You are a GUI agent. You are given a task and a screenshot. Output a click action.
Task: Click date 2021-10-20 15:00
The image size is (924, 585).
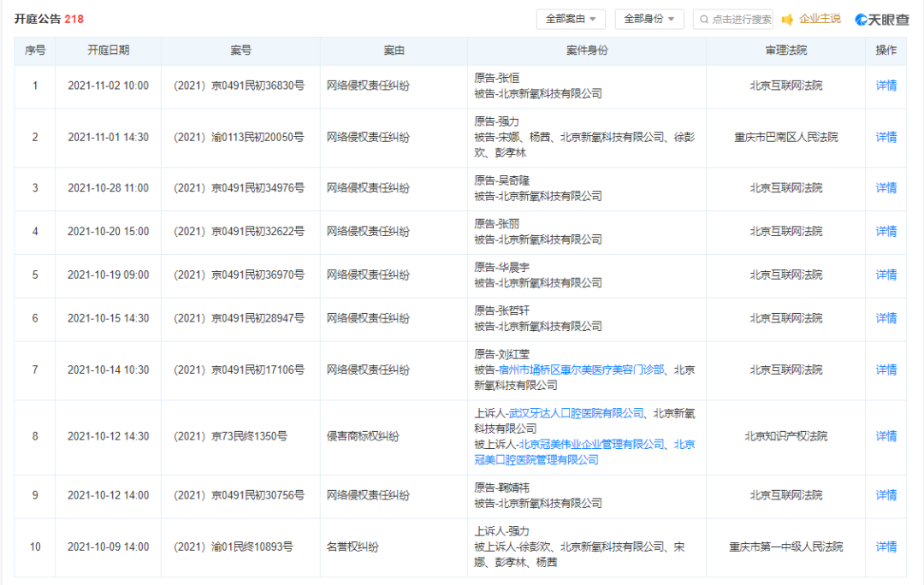108,232
